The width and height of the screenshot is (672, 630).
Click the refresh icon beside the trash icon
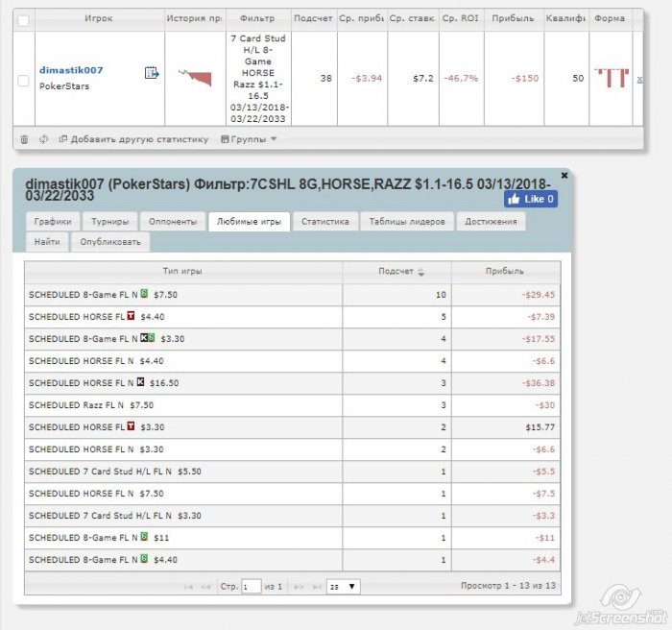click(x=44, y=139)
